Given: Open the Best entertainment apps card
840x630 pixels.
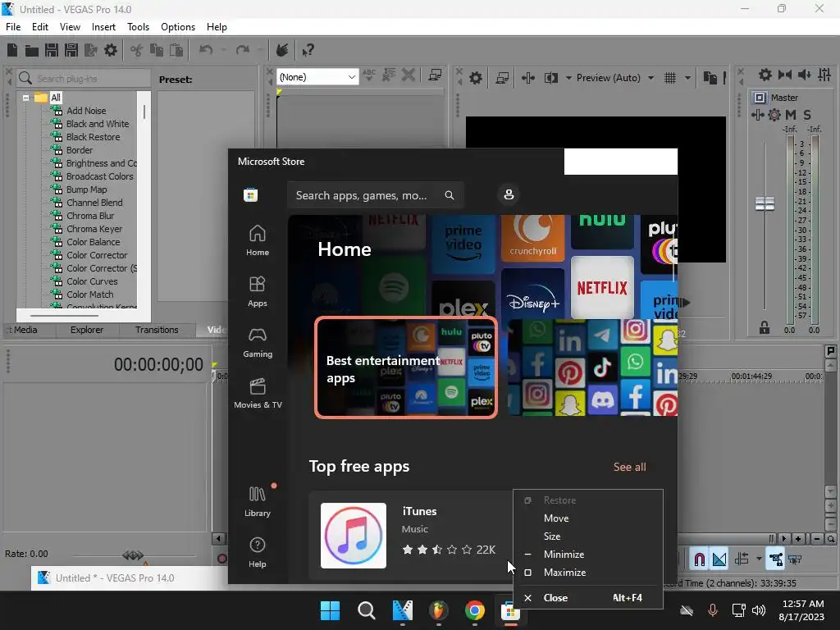Looking at the screenshot, I should click(x=406, y=367).
